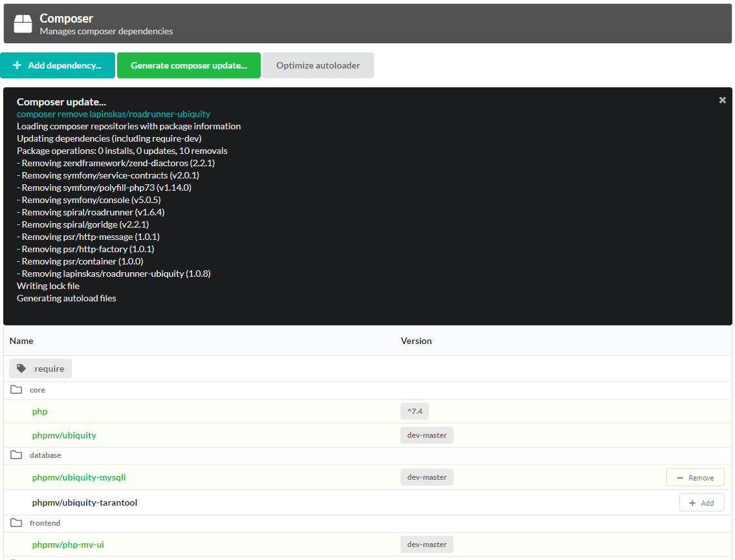Click the Composer header title
The image size is (735, 560).
pos(66,18)
